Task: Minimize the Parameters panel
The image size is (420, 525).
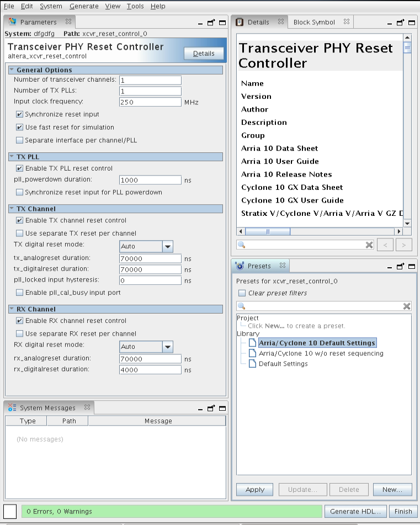Action: (x=200, y=24)
